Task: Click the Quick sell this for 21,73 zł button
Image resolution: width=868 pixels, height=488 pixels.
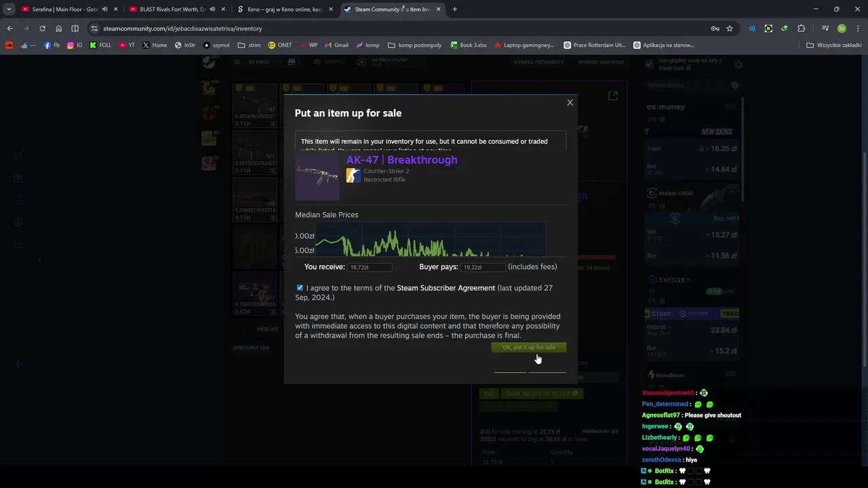Action: pyautogui.click(x=542, y=393)
